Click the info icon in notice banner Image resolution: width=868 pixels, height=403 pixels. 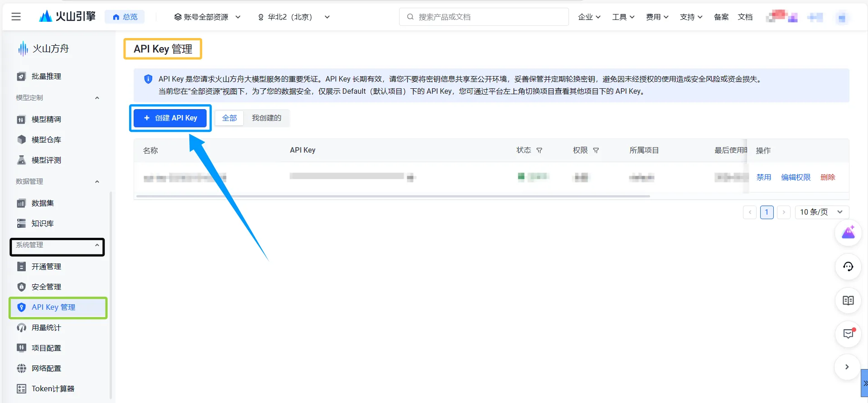148,79
